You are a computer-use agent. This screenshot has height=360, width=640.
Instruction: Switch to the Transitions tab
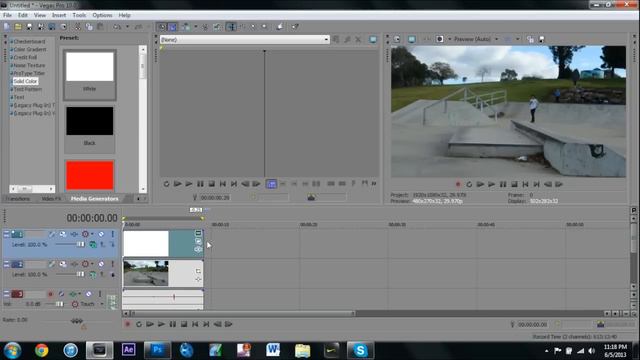18,199
